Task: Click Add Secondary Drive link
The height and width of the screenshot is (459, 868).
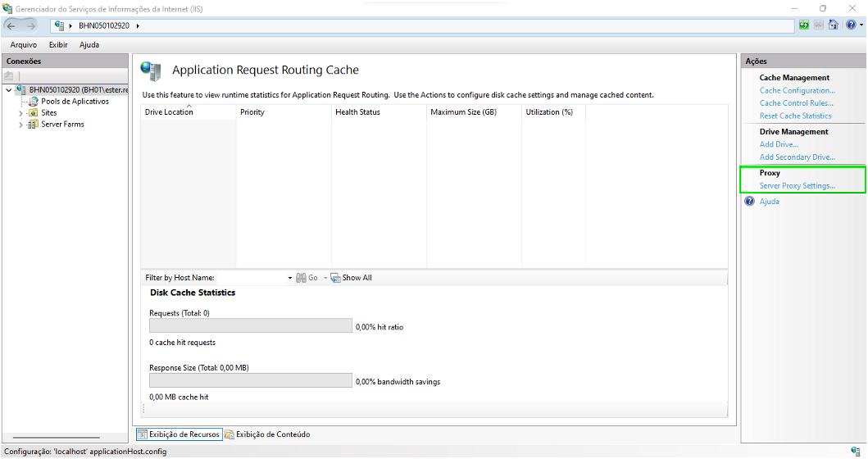Action: pyautogui.click(x=797, y=157)
